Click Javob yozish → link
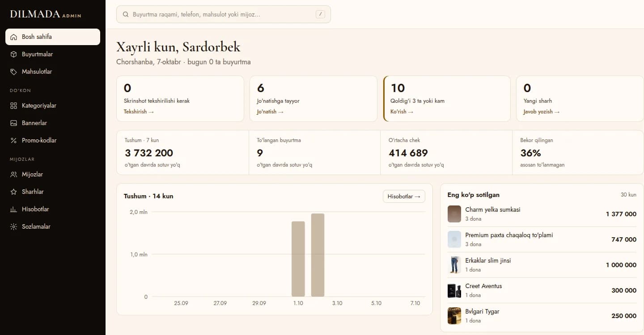This screenshot has height=335, width=644. click(542, 112)
